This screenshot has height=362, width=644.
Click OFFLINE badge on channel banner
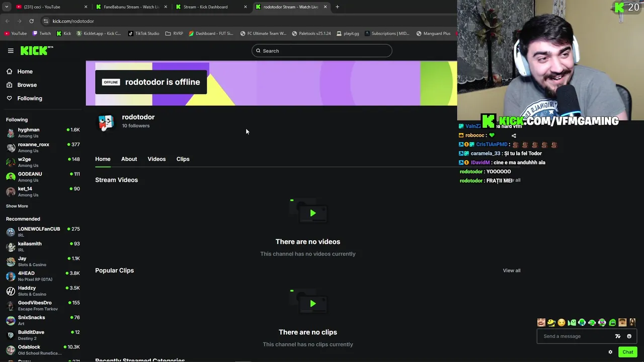pos(111,82)
